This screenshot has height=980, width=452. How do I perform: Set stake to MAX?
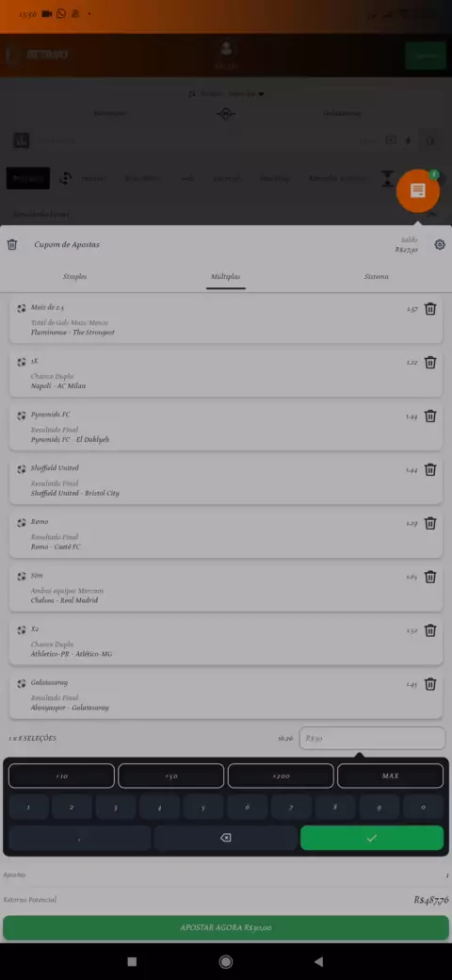390,776
